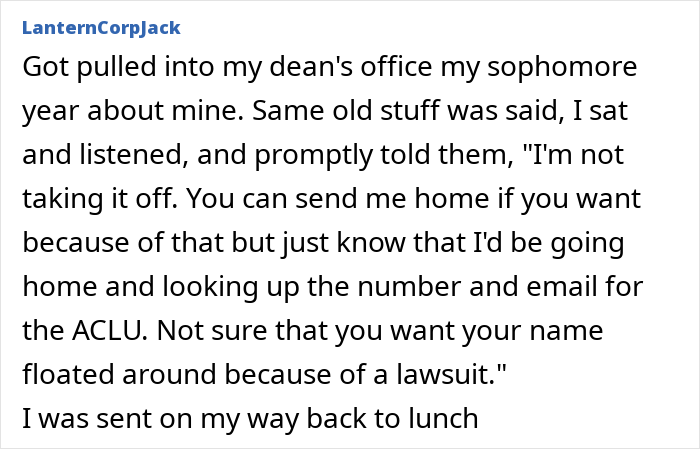This screenshot has height=449, width=700.
Task: Click the phrase "dean's office" in the comment
Action: (x=351, y=67)
